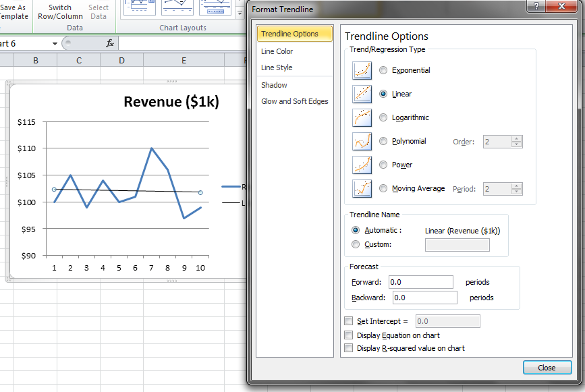This screenshot has height=392, width=585.
Task: Click the Exponential trendline type icon
Action: point(362,70)
